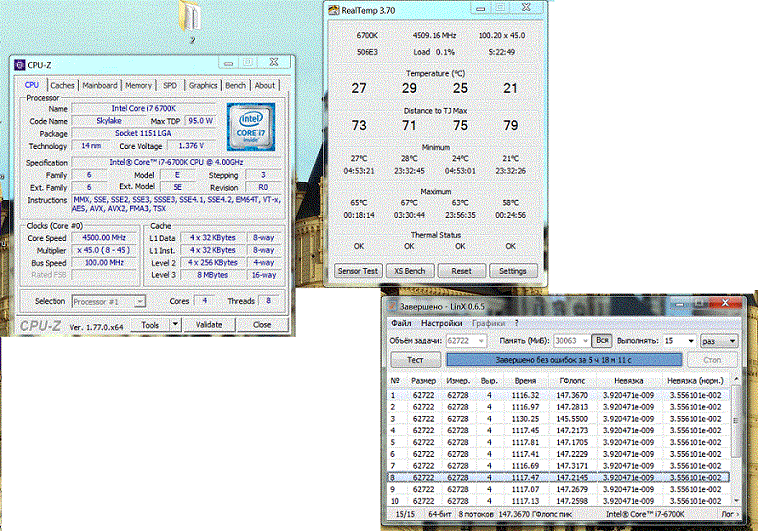Screen dimensions: 758x531
Task: Switch to the Memory tab in CPU-Z
Action: [x=138, y=86]
